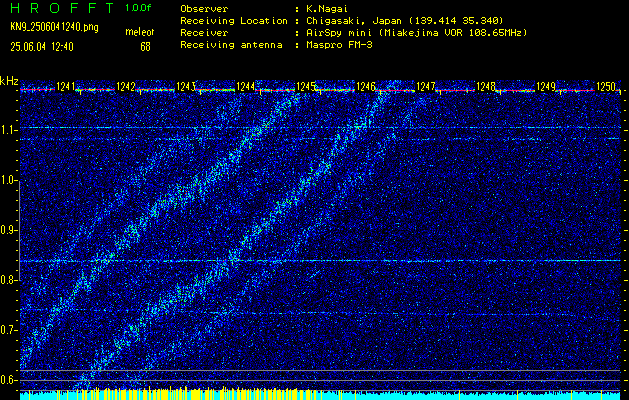Image resolution: width=629 pixels, height=400 pixels.
Task: Click the kHz axis unit label
Action: (x=9, y=81)
